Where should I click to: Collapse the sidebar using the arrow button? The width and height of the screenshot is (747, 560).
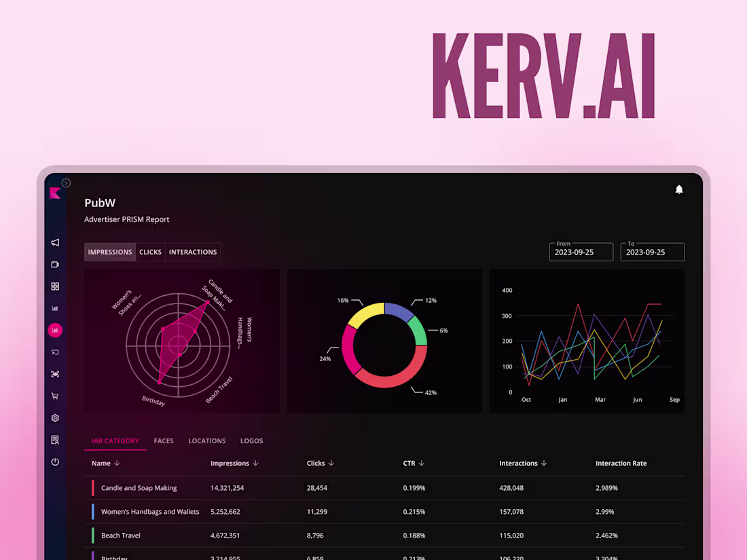pyautogui.click(x=66, y=183)
